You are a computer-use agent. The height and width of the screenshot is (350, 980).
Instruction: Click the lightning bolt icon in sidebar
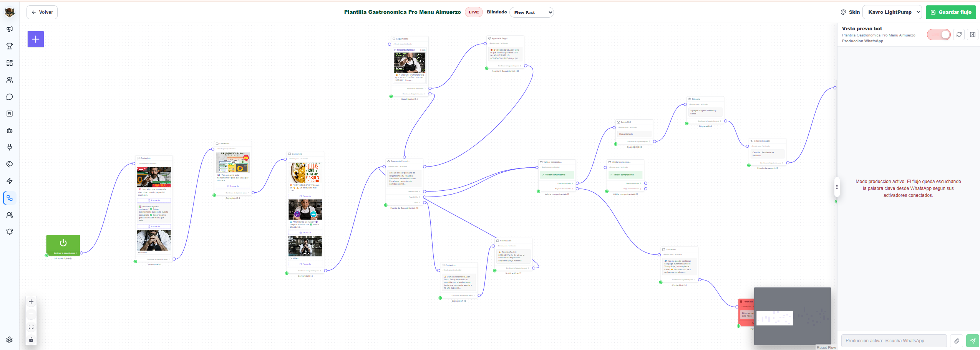coord(10,181)
